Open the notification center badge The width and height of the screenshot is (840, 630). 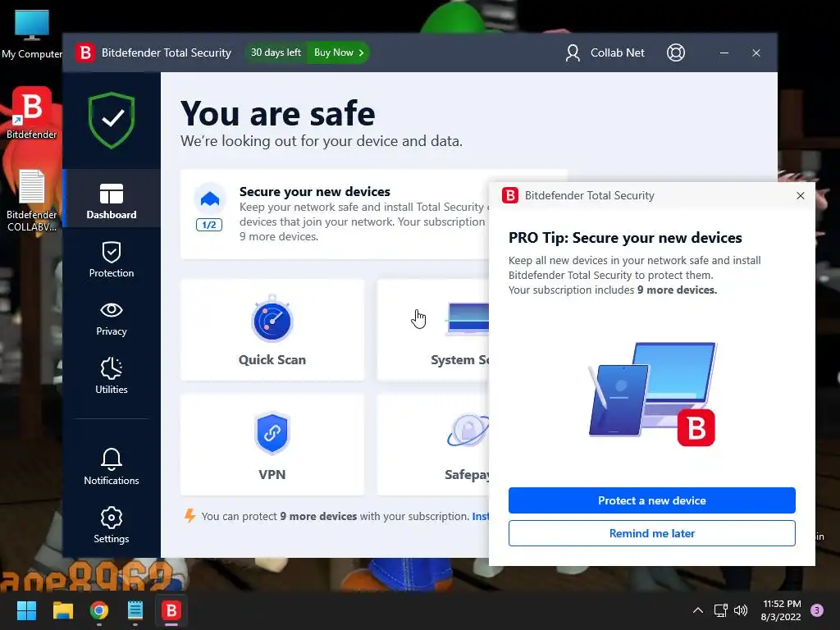coord(817,609)
